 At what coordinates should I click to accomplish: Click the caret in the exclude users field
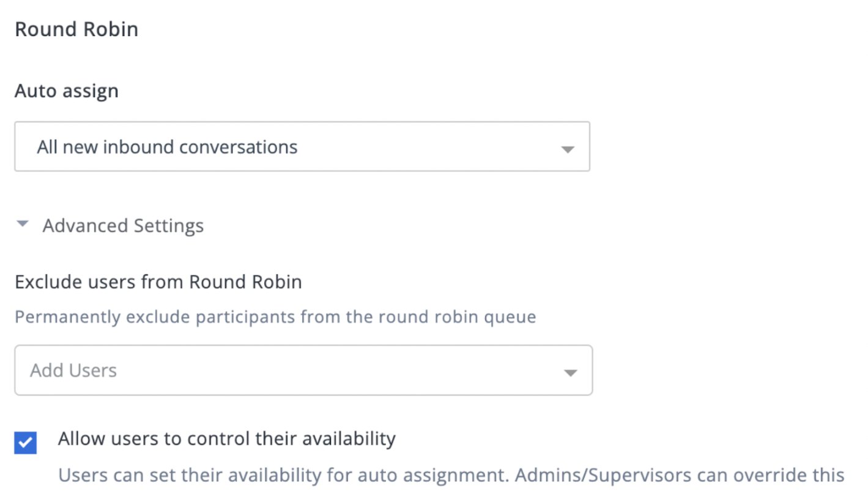[x=571, y=370]
